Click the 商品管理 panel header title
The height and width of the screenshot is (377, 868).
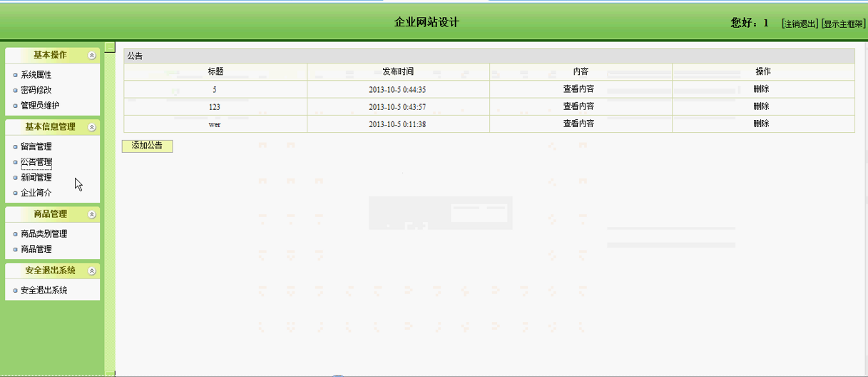pyautogui.click(x=50, y=214)
